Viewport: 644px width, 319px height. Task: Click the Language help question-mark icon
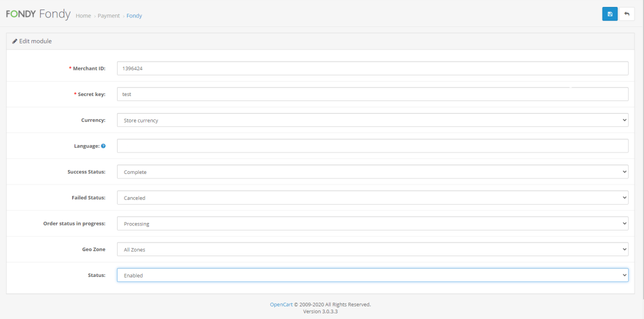click(x=103, y=146)
